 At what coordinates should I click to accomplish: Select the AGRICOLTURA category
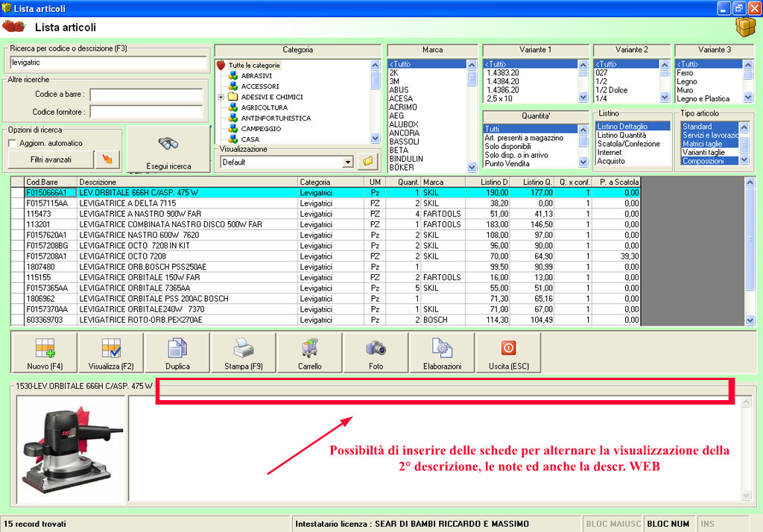(x=265, y=107)
